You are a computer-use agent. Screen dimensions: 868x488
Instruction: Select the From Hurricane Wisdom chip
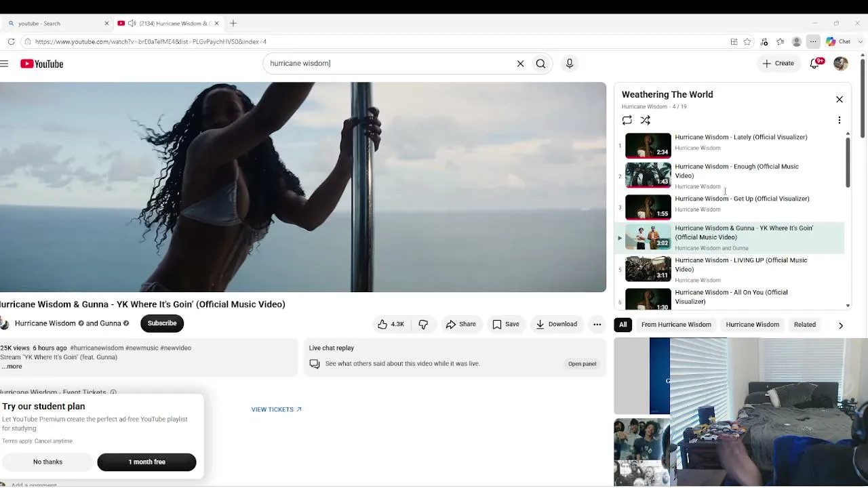point(676,325)
